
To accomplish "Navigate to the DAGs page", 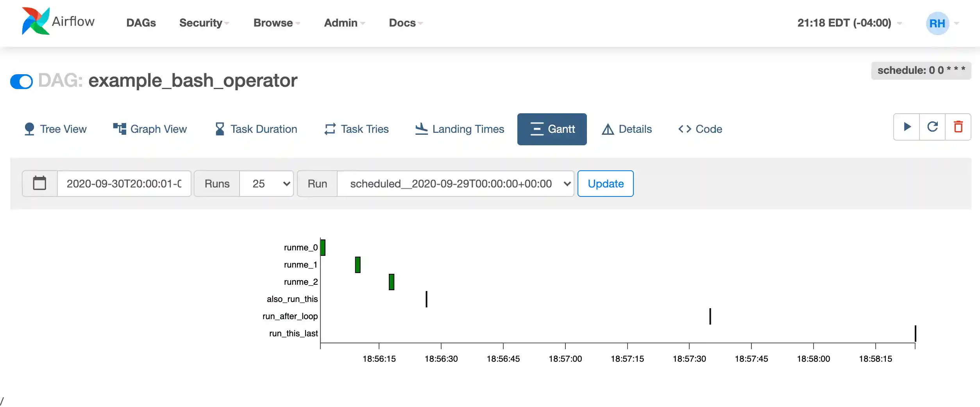I will (141, 23).
